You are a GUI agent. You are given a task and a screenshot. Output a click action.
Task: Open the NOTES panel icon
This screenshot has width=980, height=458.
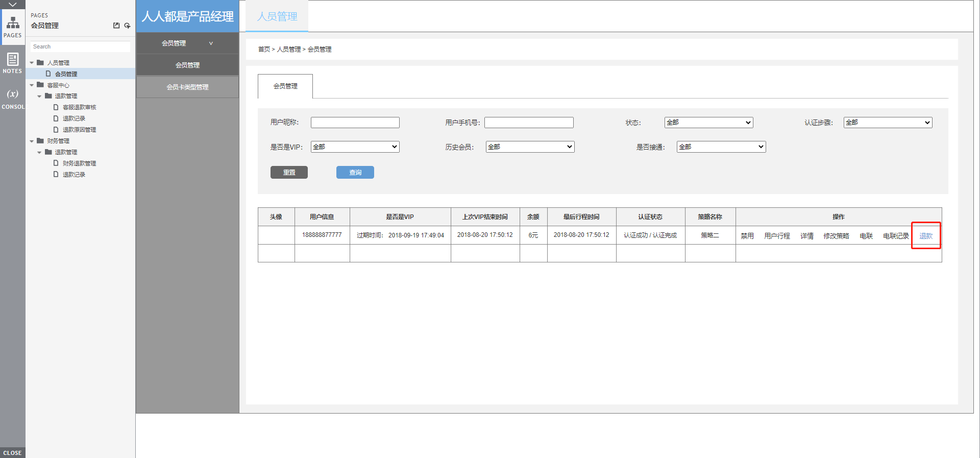point(13,63)
